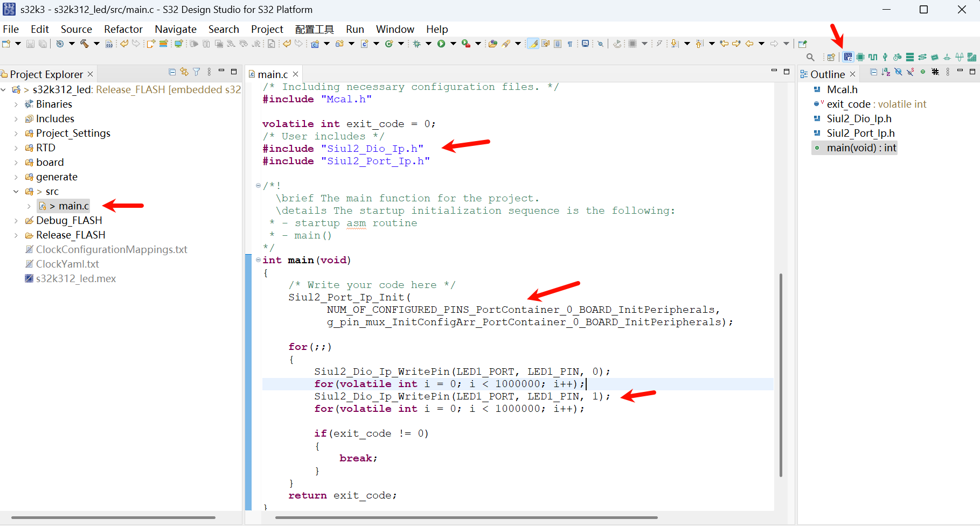This screenshot has height=526, width=980.
Task: Expand the Debug_FLASH folder
Action: [x=16, y=221]
